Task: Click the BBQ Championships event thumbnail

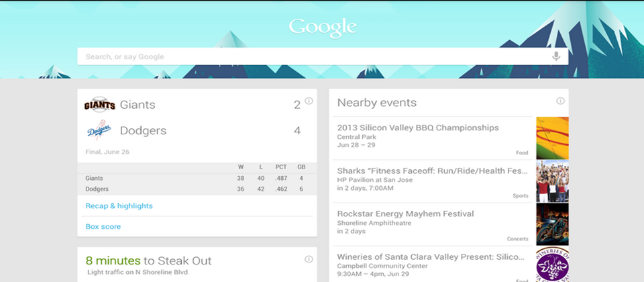Action: [x=552, y=138]
